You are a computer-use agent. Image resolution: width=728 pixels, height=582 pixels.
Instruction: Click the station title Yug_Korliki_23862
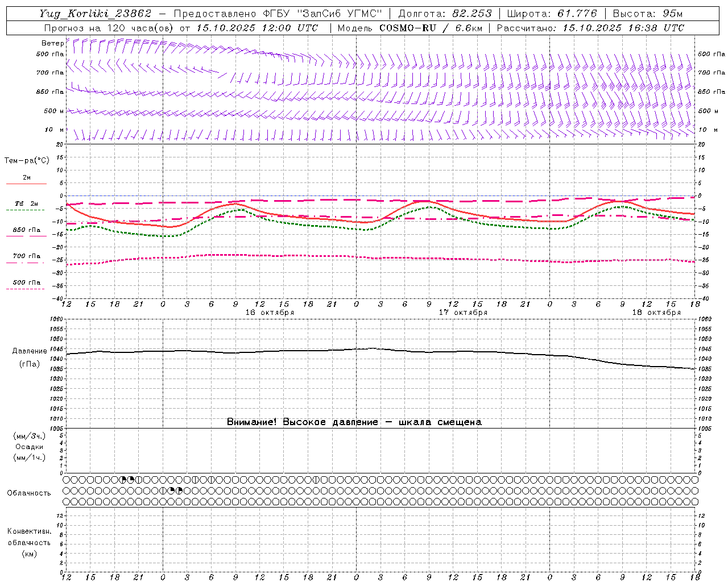95,14
